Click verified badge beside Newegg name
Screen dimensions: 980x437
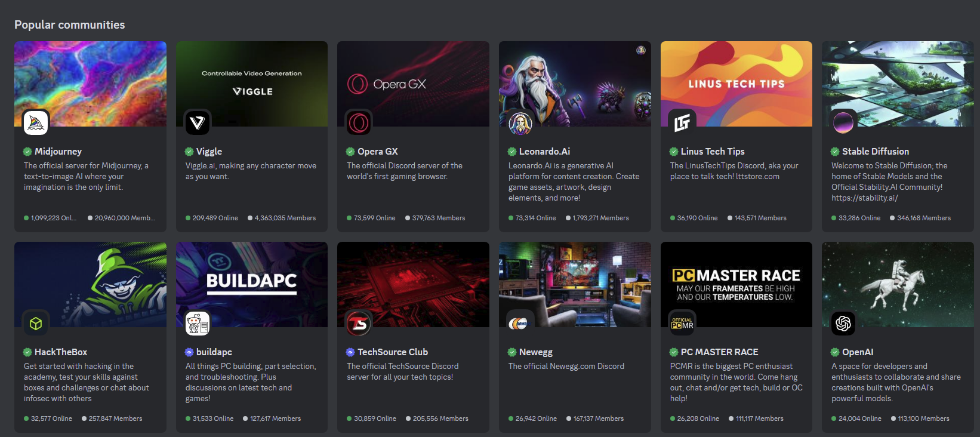click(512, 352)
